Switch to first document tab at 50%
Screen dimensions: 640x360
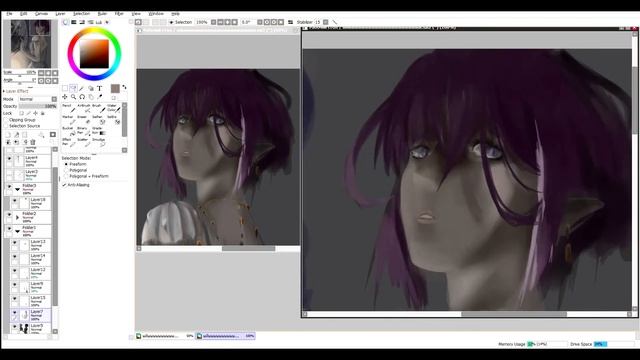[165, 336]
